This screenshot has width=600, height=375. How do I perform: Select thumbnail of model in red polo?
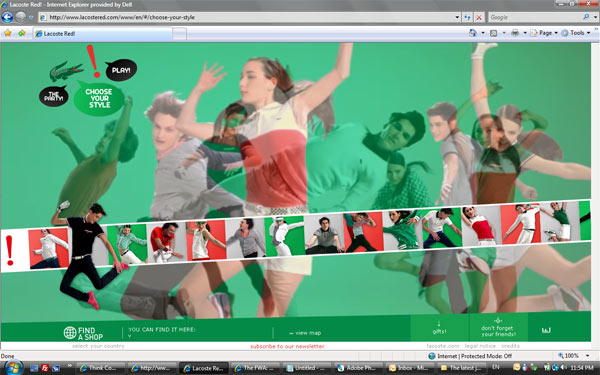(166, 242)
